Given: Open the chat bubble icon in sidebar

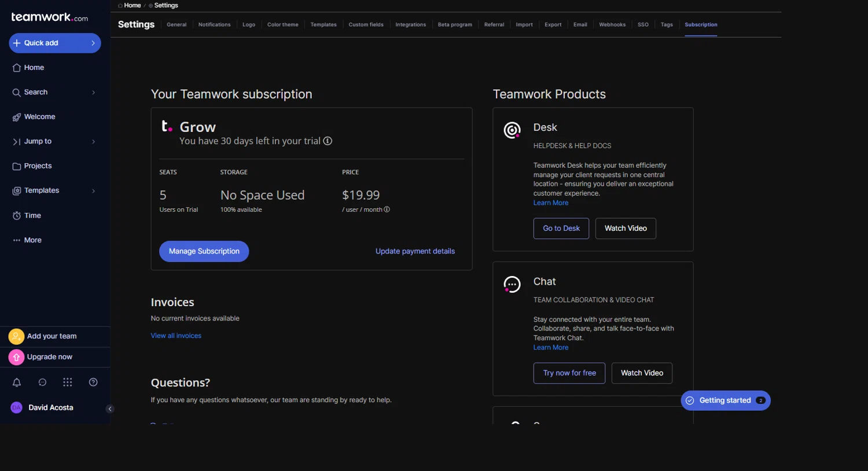Looking at the screenshot, I should (42, 382).
